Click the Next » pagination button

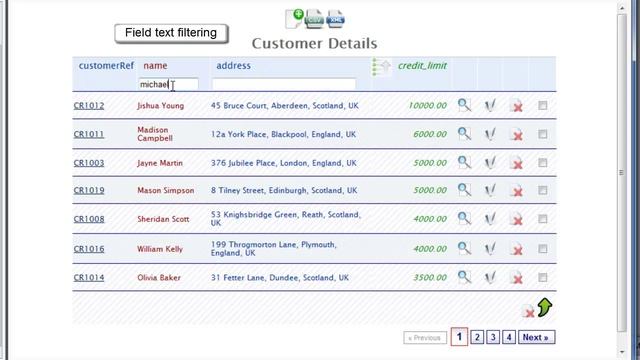[x=536, y=337]
